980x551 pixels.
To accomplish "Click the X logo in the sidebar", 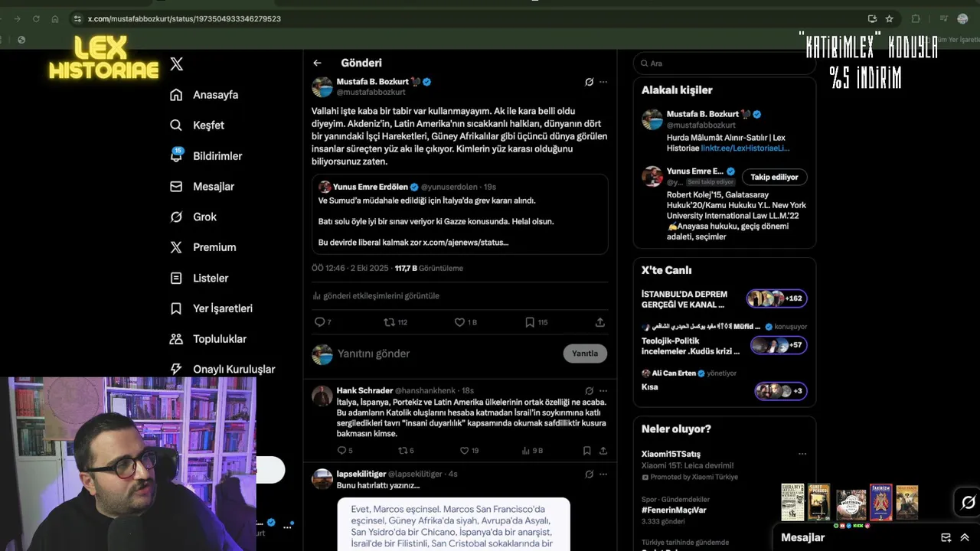I will pyautogui.click(x=177, y=64).
